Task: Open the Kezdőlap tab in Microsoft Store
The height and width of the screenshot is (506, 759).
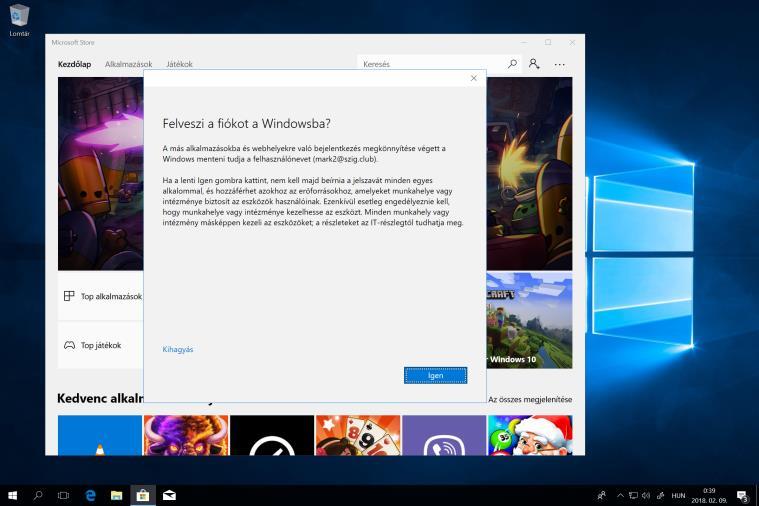Action: click(x=75, y=64)
